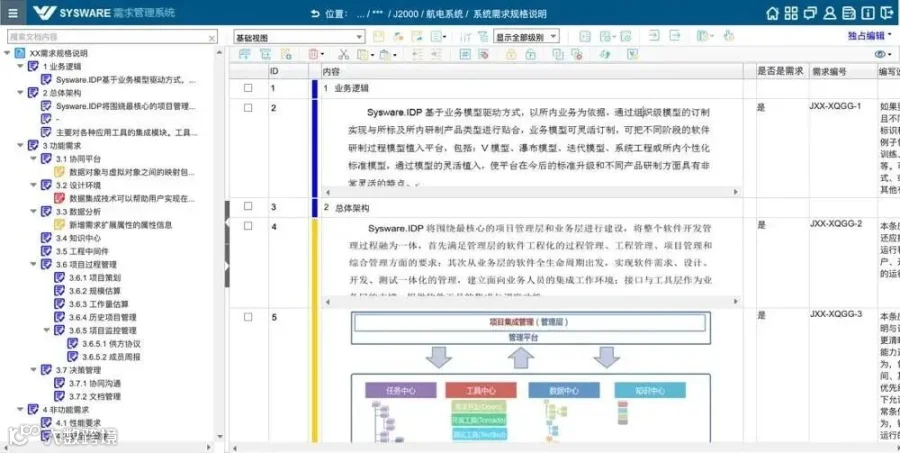Open the info icon in the header
The image size is (900, 453).
pos(868,13)
